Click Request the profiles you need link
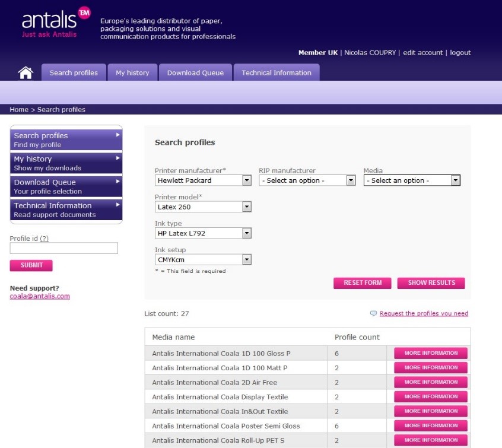The height and width of the screenshot is (448, 502). click(x=424, y=313)
